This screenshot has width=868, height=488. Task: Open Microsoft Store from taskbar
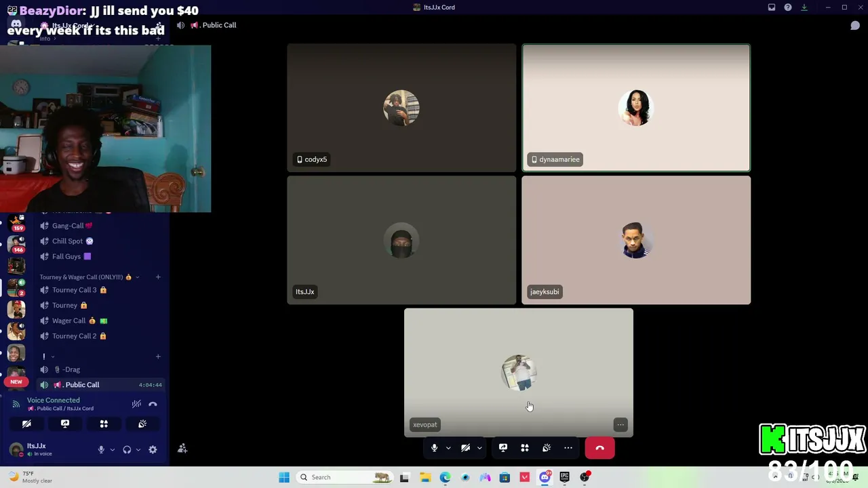(505, 477)
